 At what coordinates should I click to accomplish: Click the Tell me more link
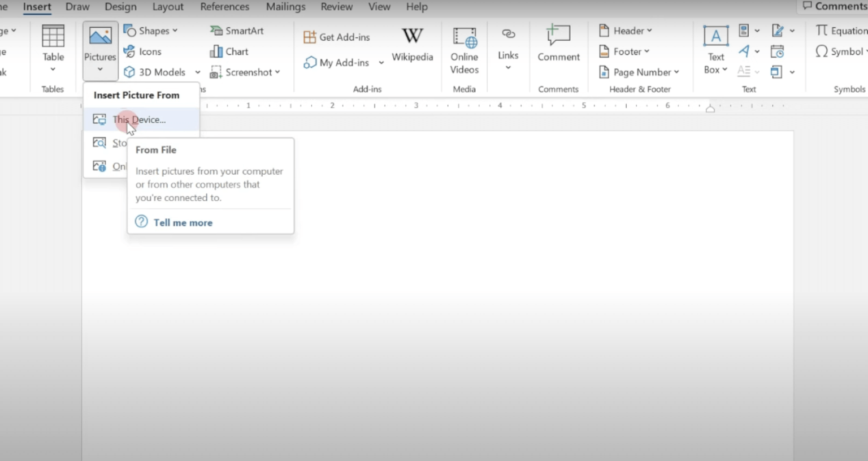(x=183, y=222)
